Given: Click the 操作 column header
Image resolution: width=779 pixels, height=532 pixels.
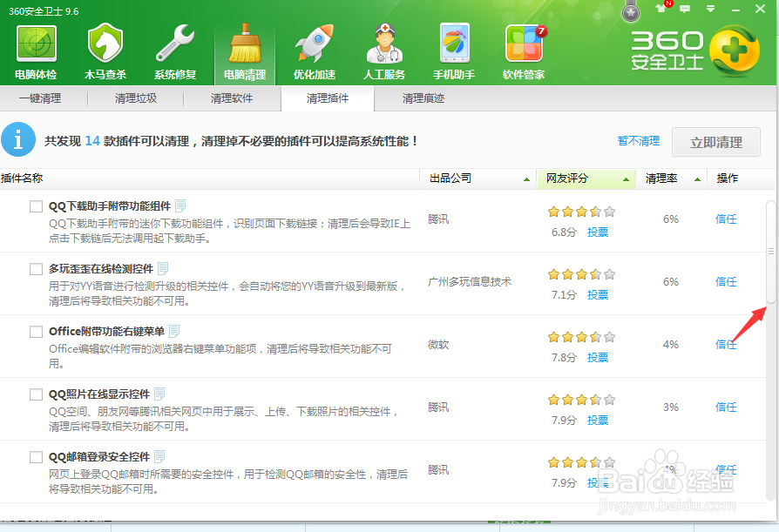Looking at the screenshot, I should [x=728, y=178].
